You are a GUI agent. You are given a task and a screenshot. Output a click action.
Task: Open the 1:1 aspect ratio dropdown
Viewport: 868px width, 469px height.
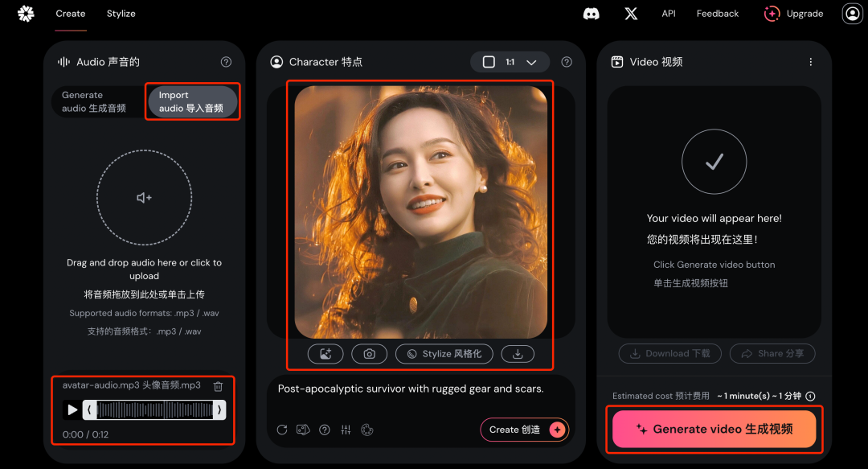click(510, 62)
